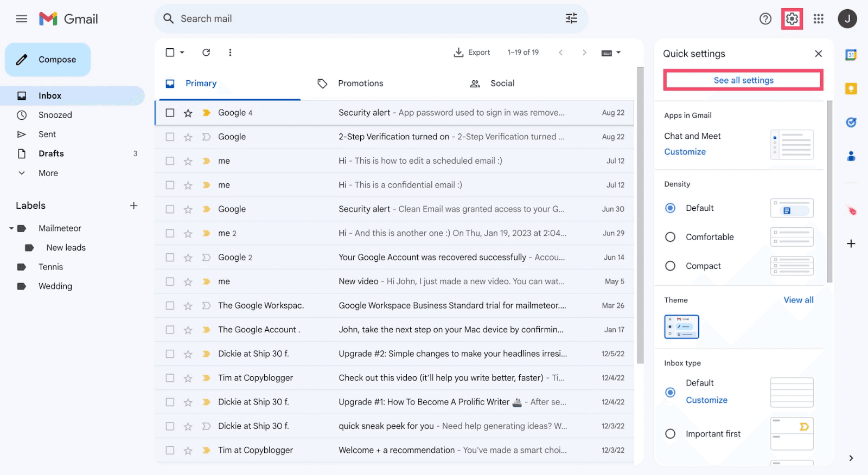This screenshot has height=475, width=868.
Task: Collapse the Mailmeteor label tree
Action: pyautogui.click(x=11, y=228)
